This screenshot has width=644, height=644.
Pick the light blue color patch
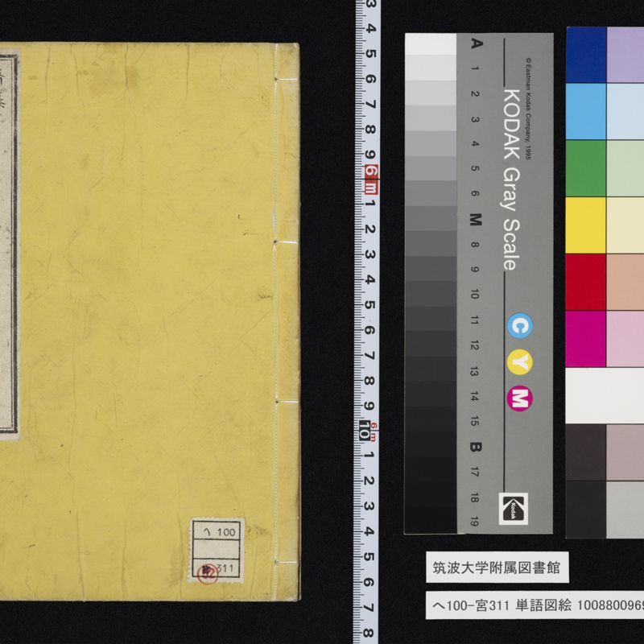point(585,111)
